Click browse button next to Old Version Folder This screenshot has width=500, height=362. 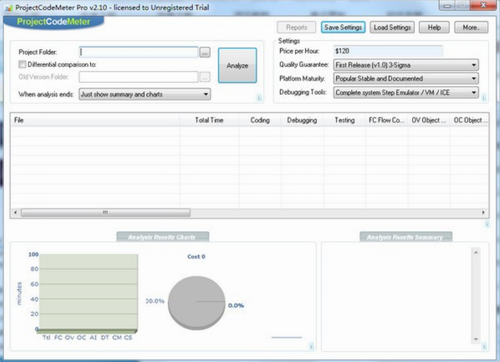[205, 77]
